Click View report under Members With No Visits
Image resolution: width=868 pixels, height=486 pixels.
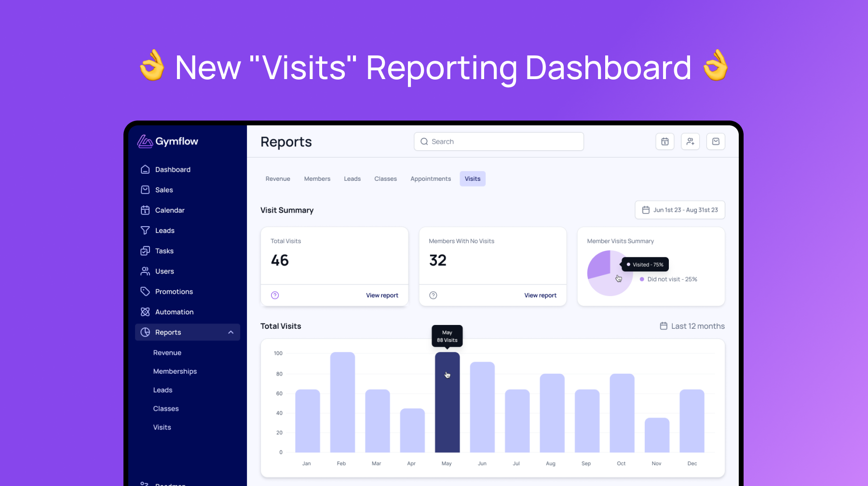(x=540, y=296)
